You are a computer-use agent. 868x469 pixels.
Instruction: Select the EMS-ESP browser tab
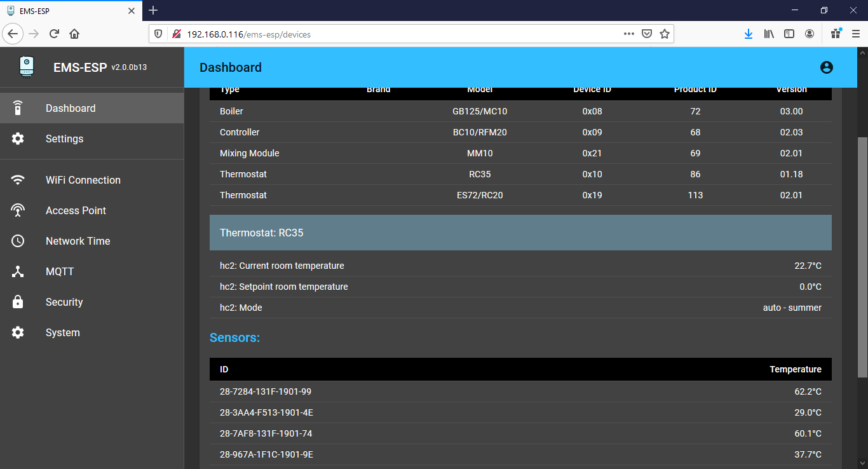[x=70, y=11]
